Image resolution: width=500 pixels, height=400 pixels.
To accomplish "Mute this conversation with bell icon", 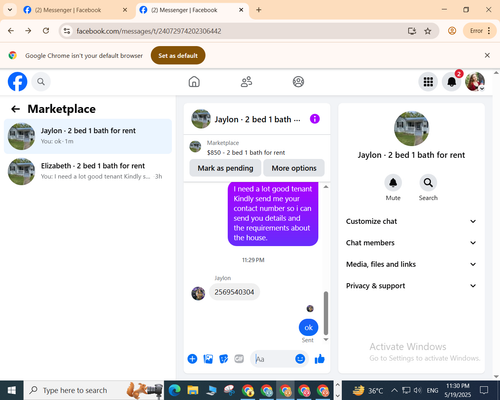I will tap(393, 182).
